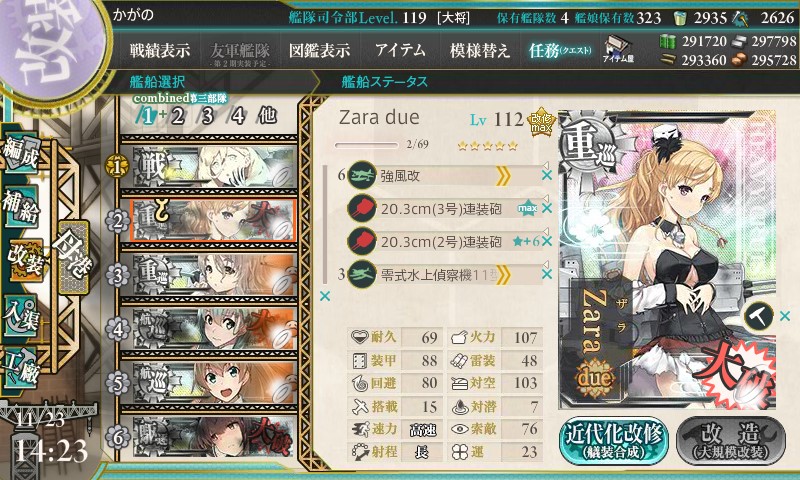Remove 零式水上偵察機11型 with its X
The image size is (800, 480).
pos(547,274)
